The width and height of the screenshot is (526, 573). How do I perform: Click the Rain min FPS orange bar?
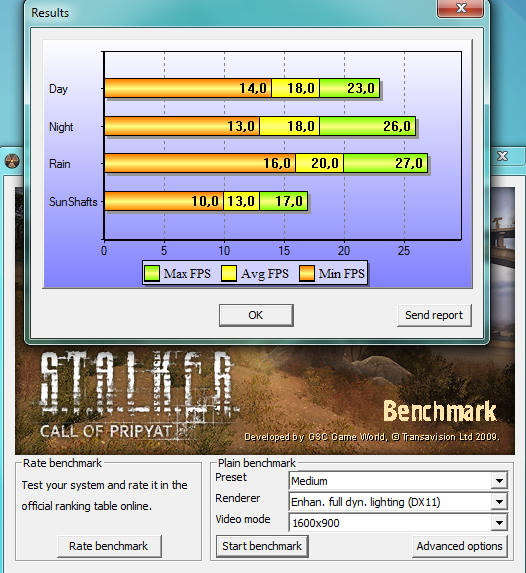(x=200, y=163)
